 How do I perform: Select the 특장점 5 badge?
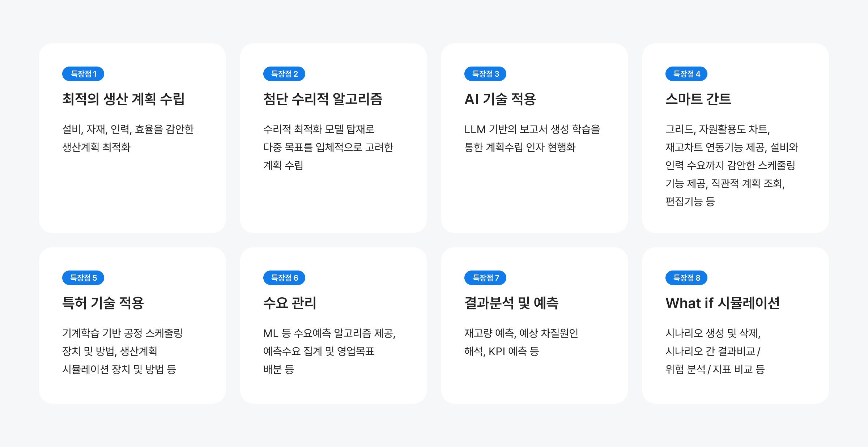point(83,278)
